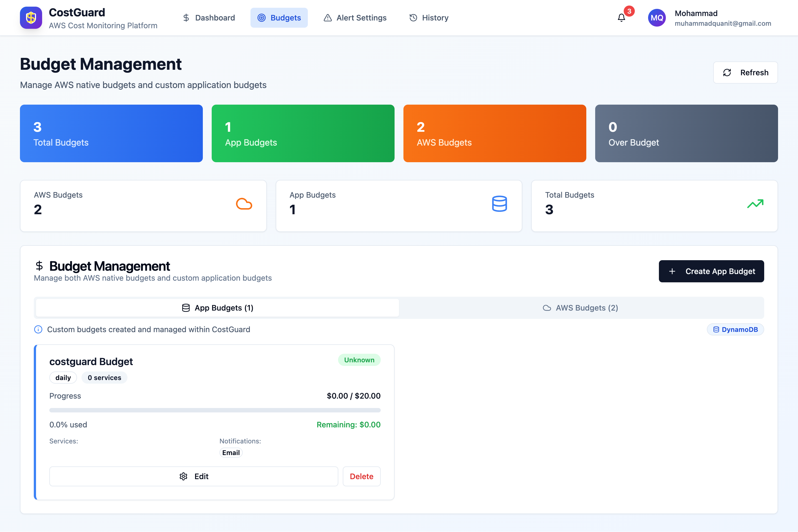Viewport: 798px width, 532px height.
Task: Click the orange cloud icon in AWS Budgets card
Action: pyautogui.click(x=244, y=204)
